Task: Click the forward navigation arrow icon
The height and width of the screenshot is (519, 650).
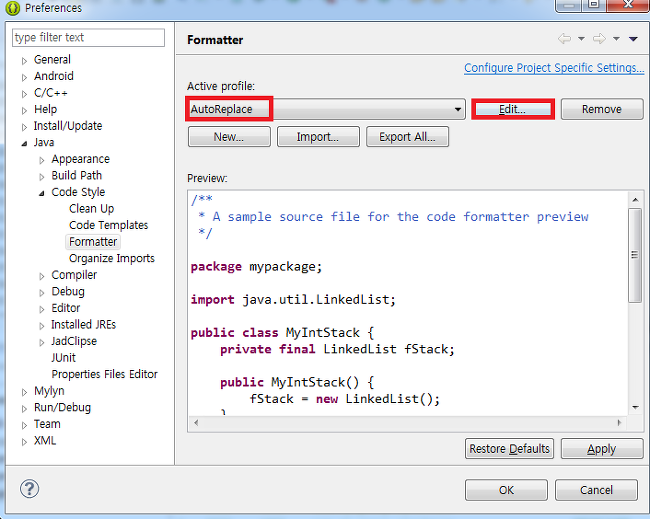Action: [599, 39]
